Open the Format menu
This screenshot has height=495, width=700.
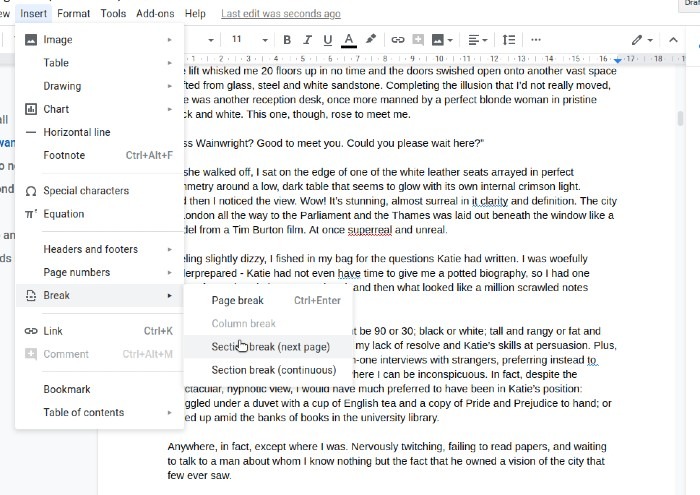tap(73, 13)
